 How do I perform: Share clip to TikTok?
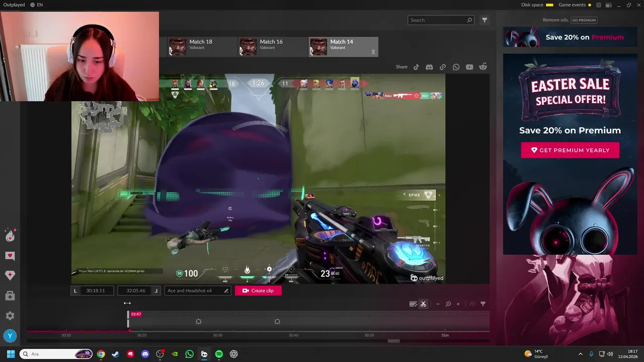[416, 67]
